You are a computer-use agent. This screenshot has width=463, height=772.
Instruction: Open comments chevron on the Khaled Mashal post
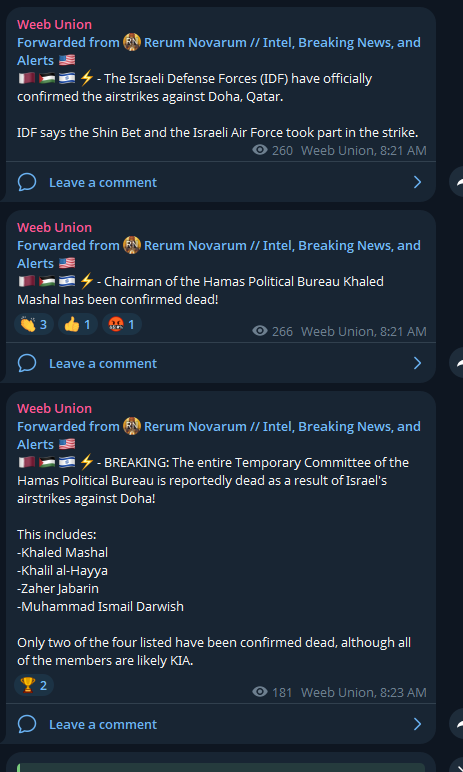tap(418, 363)
